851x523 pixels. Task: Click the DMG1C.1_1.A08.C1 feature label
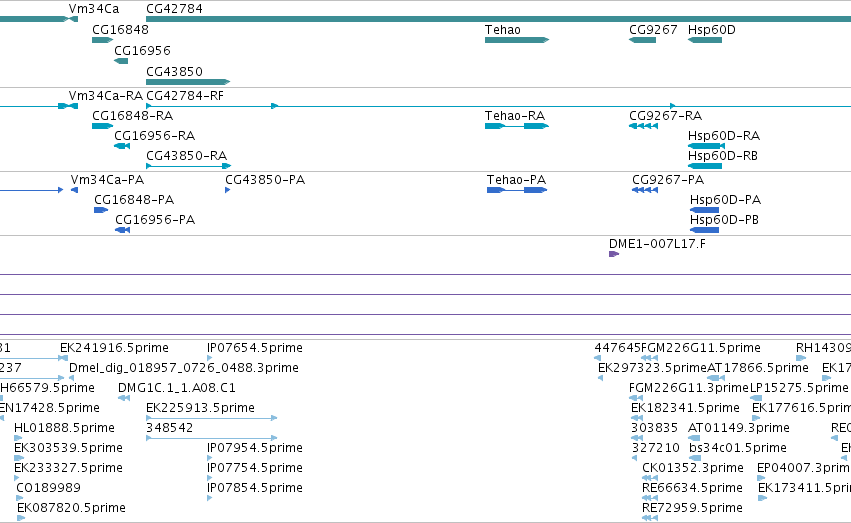click(x=176, y=388)
